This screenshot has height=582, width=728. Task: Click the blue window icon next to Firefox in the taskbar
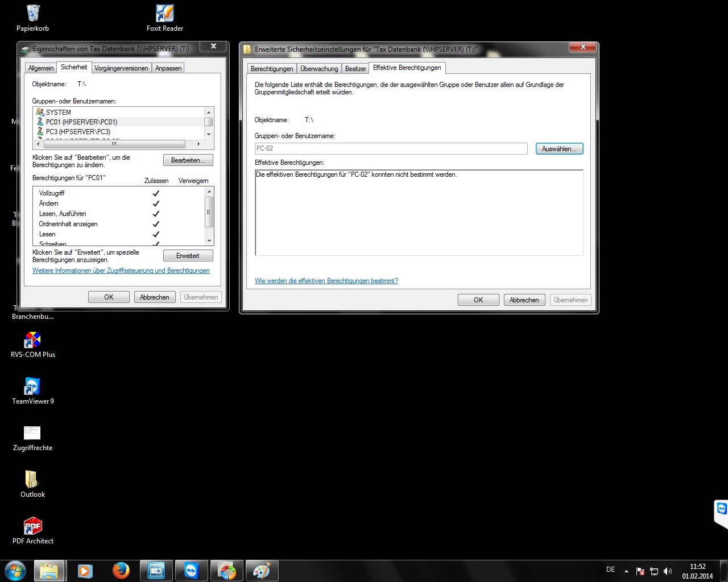155,571
